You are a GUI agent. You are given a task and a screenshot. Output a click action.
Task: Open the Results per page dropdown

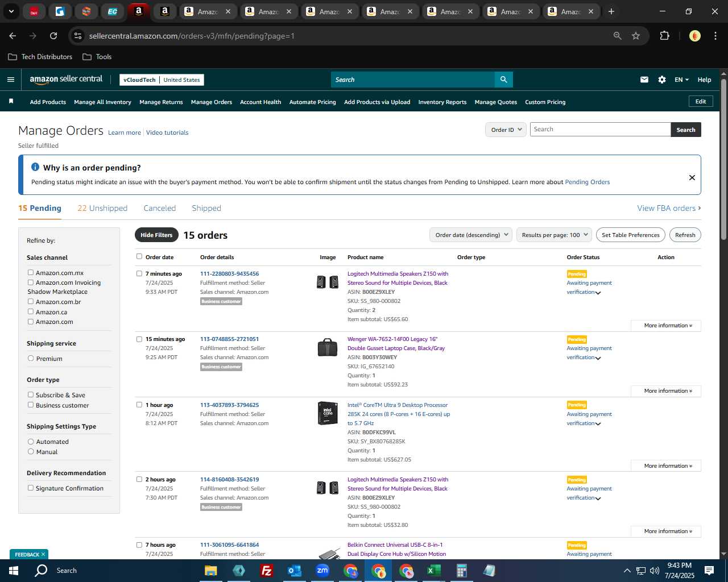[554, 235]
